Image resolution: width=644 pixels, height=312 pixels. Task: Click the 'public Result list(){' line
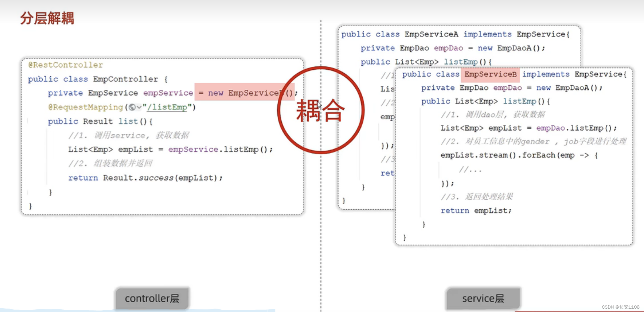[100, 121]
